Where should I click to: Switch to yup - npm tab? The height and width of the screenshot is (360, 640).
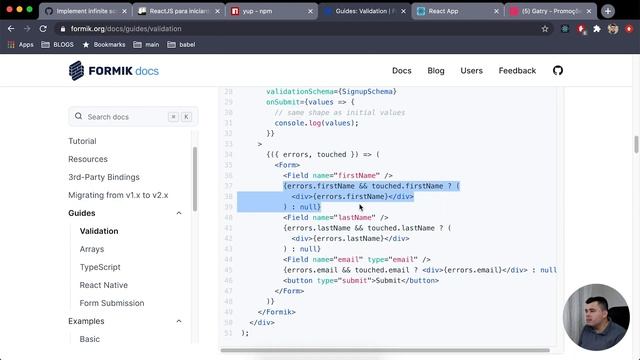271,11
